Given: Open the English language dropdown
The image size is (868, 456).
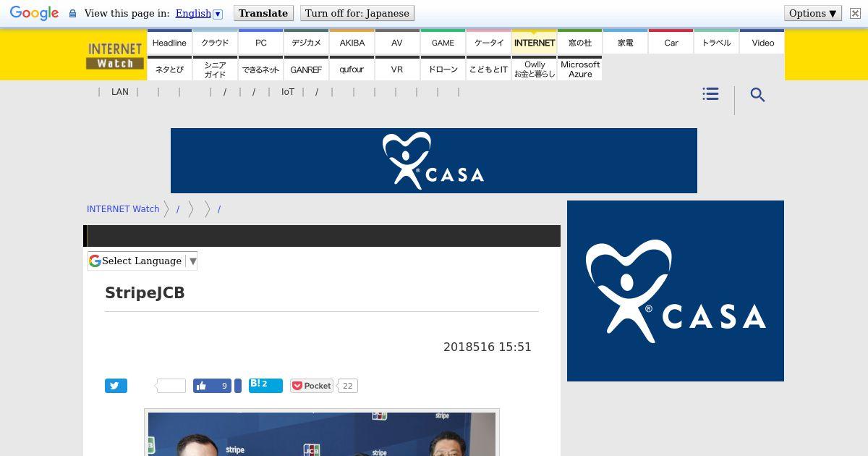Looking at the screenshot, I should click(199, 13).
